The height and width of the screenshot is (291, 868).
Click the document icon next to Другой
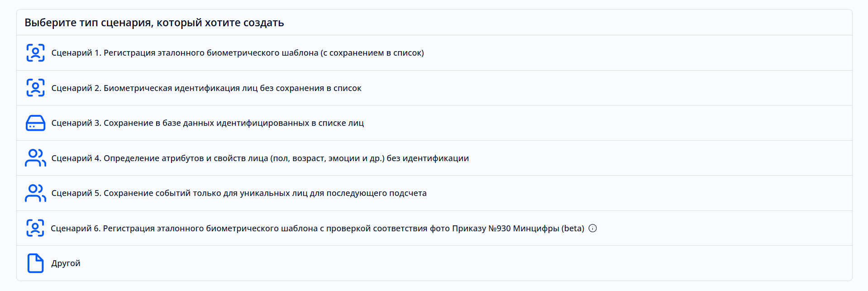click(x=35, y=263)
